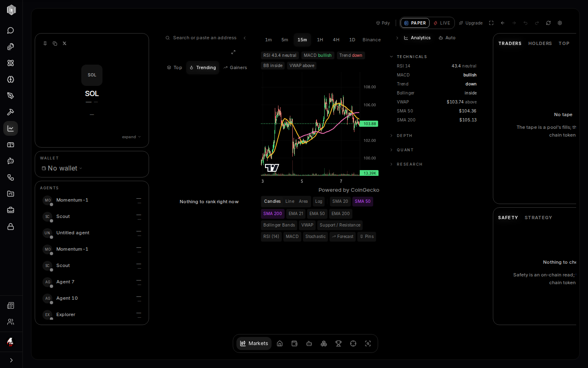Click the address search field
Image resolution: width=588 pixels, height=368 pixels.
pyautogui.click(x=205, y=38)
